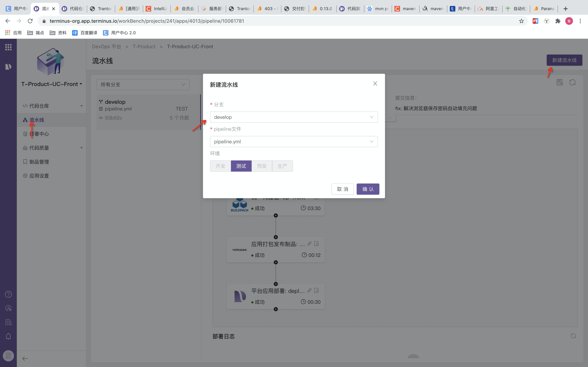
Task: Click the help question mark icon
Action: (9, 294)
